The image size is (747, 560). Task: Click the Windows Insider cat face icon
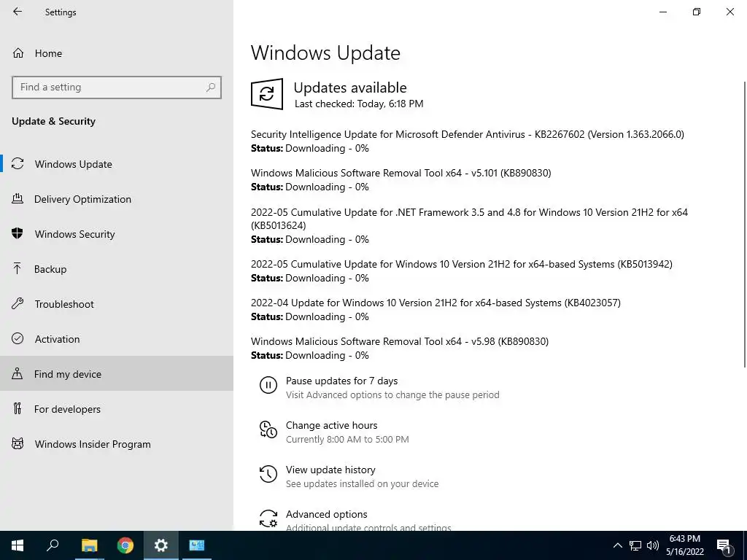[x=18, y=444]
